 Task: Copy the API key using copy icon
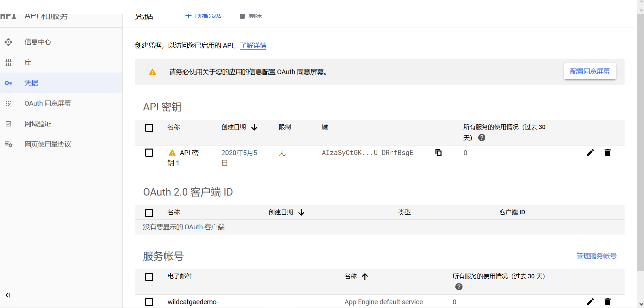pos(438,153)
